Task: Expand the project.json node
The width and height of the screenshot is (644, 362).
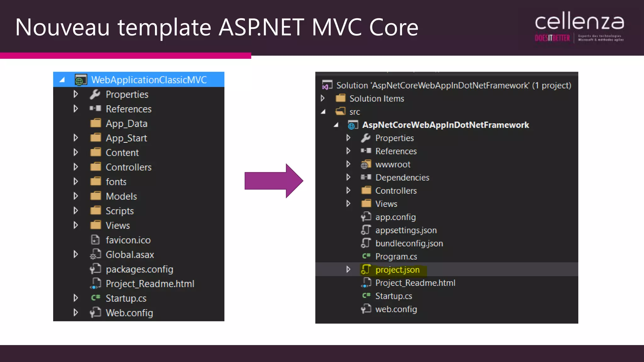Action: pyautogui.click(x=348, y=269)
